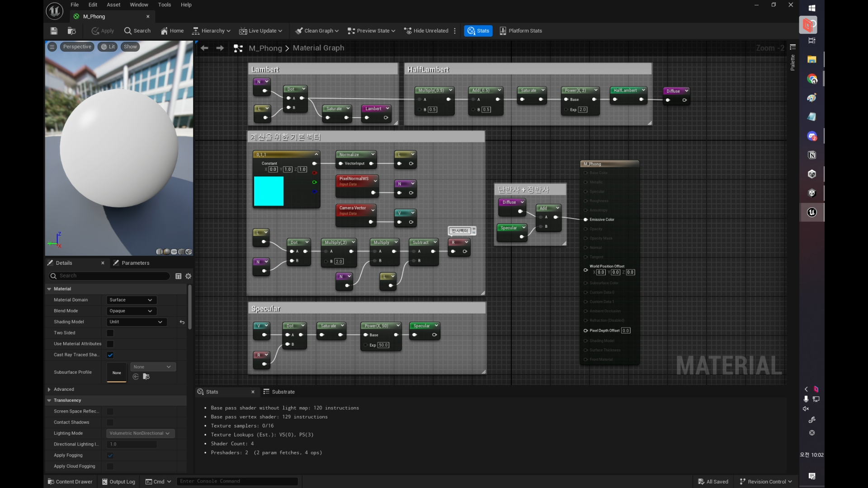
Task: Navigate back in graph history
Action: click(204, 48)
